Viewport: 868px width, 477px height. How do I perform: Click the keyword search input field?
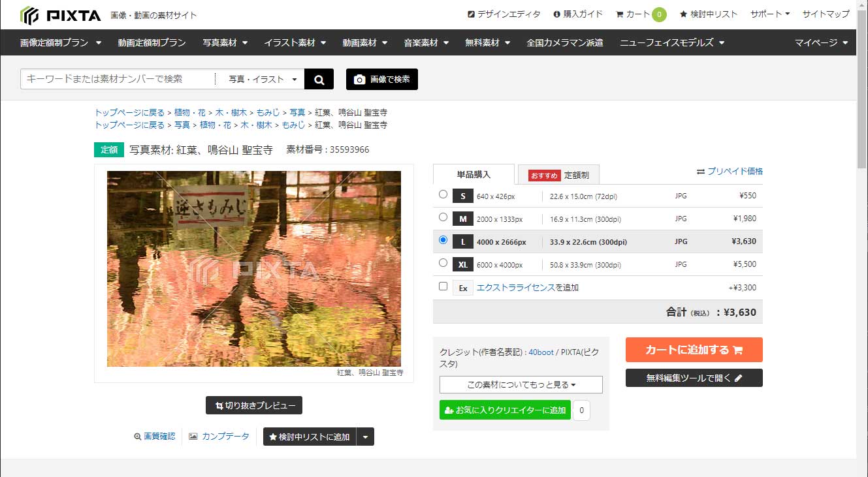118,79
